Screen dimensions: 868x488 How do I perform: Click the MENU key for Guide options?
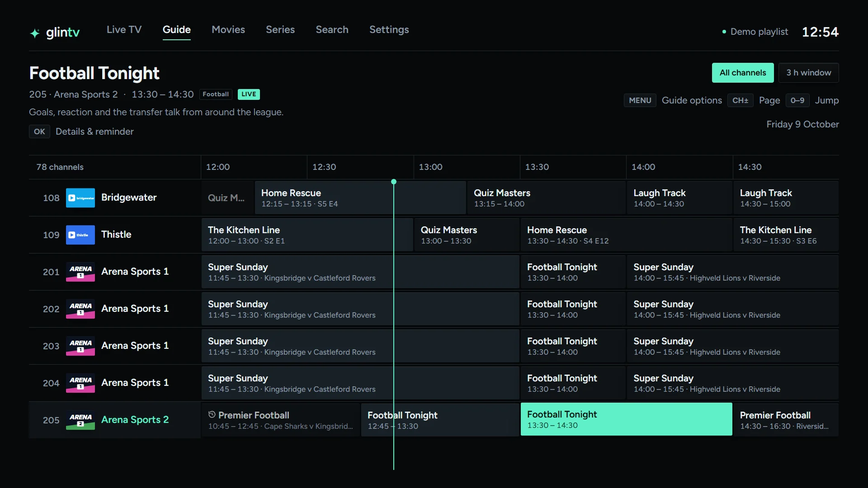click(x=640, y=100)
